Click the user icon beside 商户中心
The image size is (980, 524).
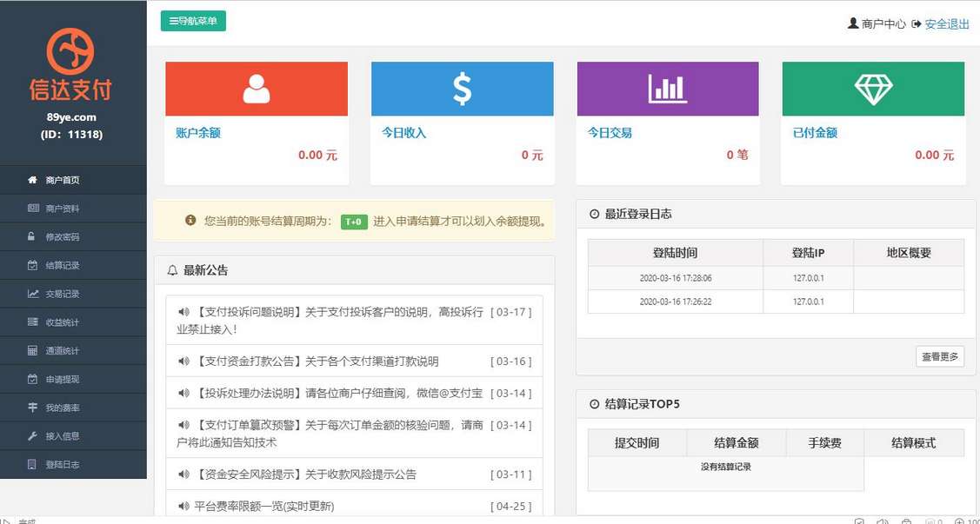click(852, 23)
